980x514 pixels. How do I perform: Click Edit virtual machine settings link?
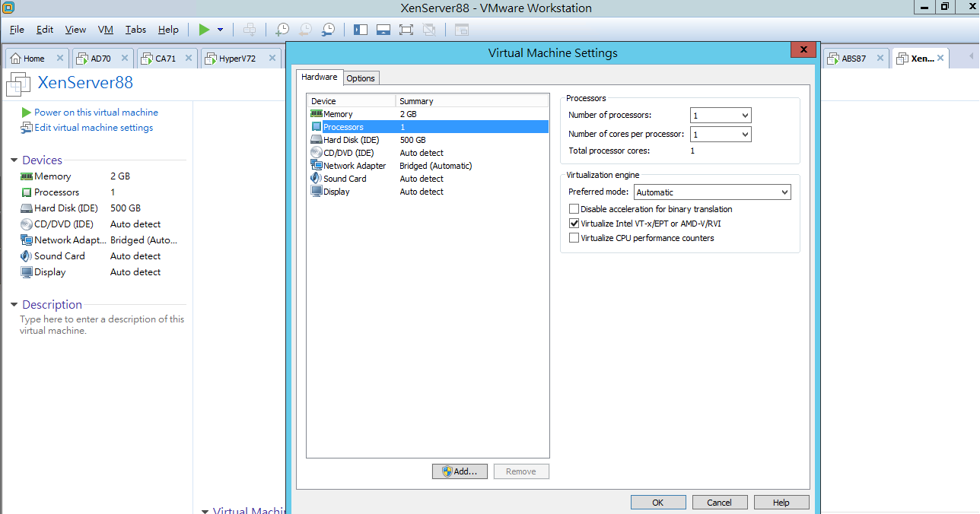[x=94, y=128]
